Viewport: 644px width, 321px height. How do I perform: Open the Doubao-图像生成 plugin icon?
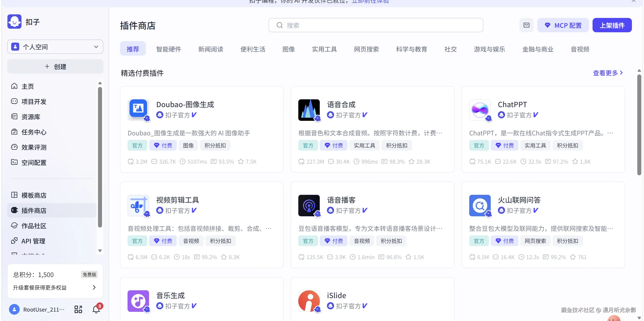[138, 109]
